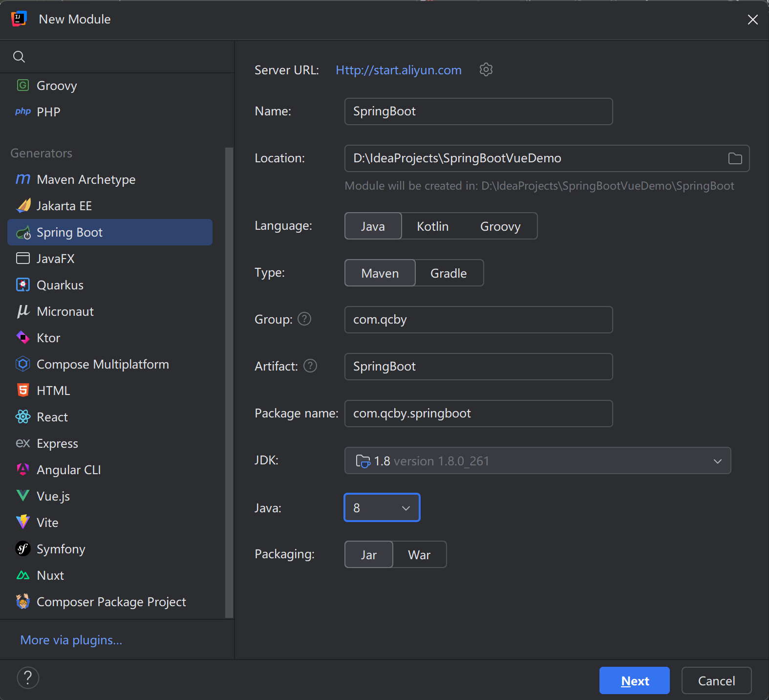Click the Name input field
The width and height of the screenshot is (769, 700).
479,111
